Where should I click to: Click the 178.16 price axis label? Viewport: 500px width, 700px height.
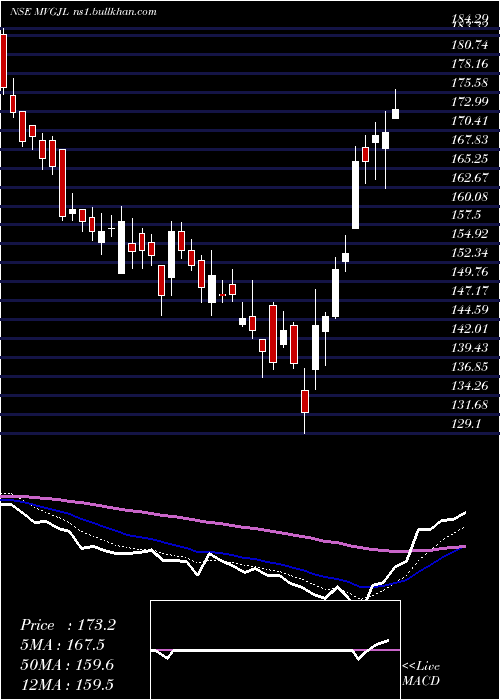(x=470, y=64)
